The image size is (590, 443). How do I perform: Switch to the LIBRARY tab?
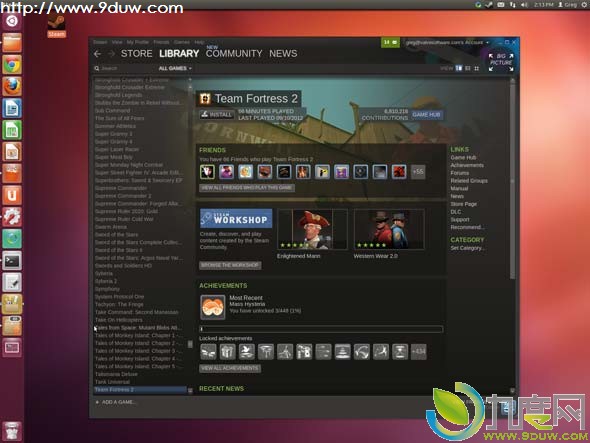point(179,54)
